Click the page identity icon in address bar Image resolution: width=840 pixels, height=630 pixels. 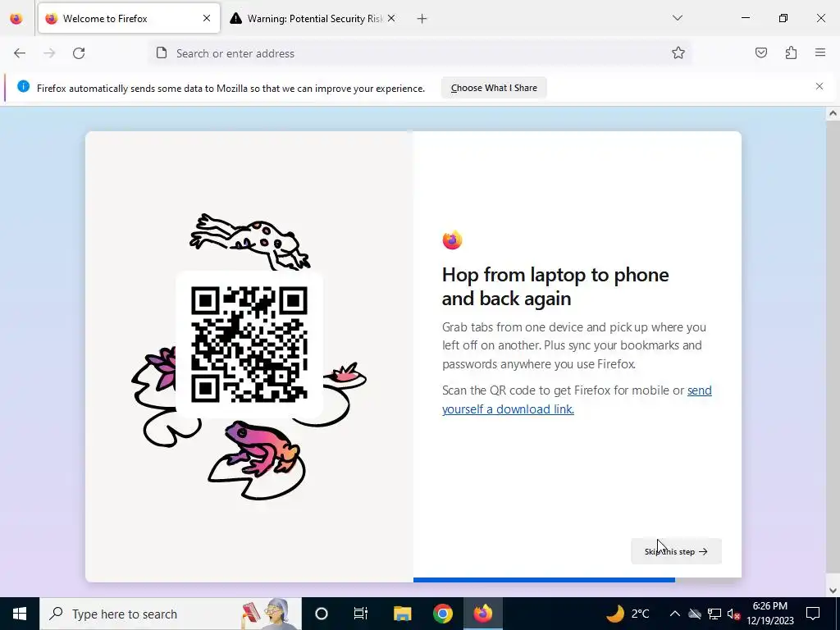162,52
